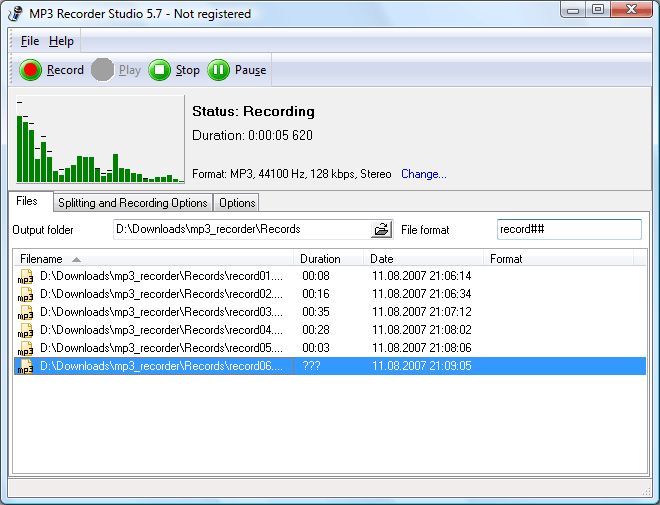
Task: Click the date 11.08.2007 21:07:12
Action: 422,312
